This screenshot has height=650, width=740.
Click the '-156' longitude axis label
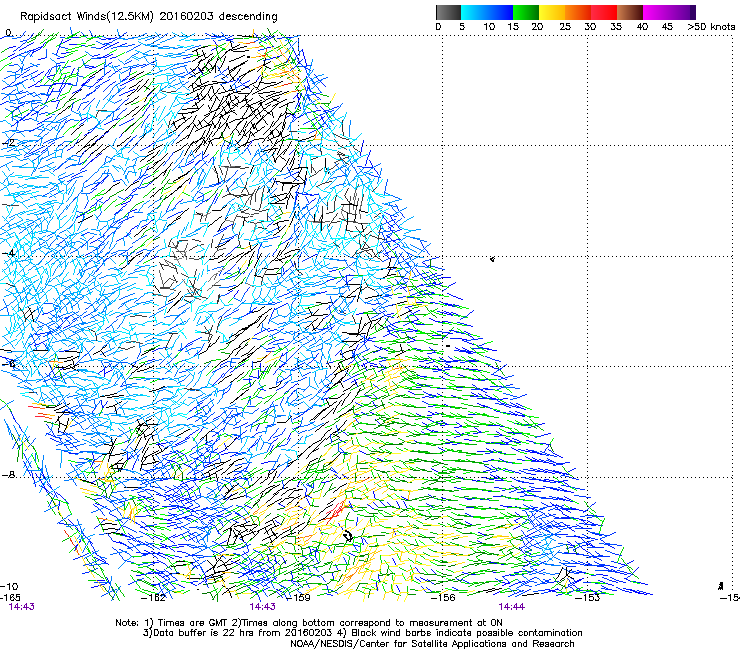[444, 598]
